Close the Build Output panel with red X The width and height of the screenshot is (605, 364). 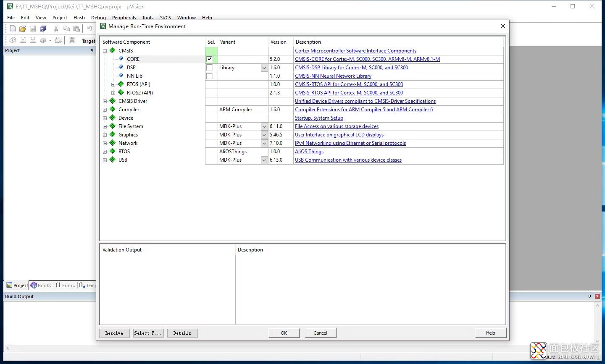pos(597,296)
